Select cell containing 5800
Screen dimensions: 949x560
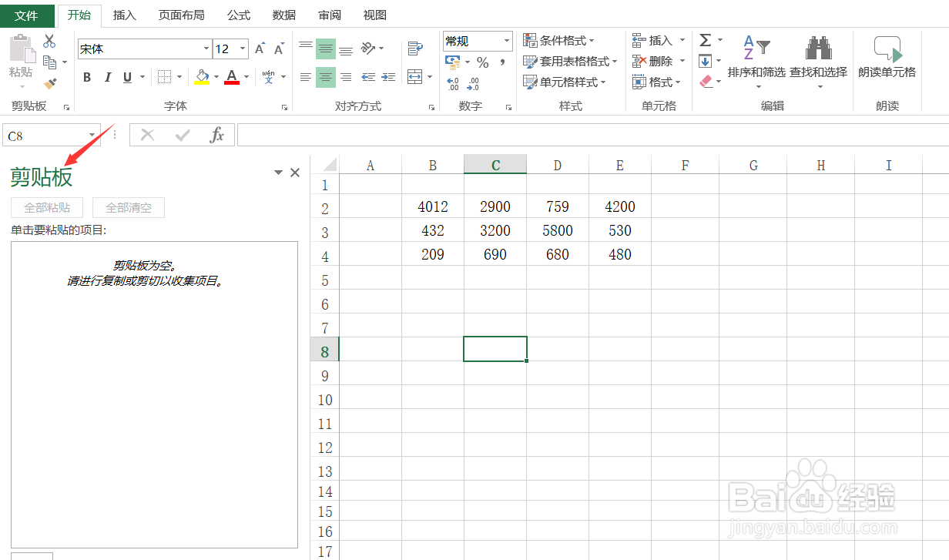pos(558,230)
